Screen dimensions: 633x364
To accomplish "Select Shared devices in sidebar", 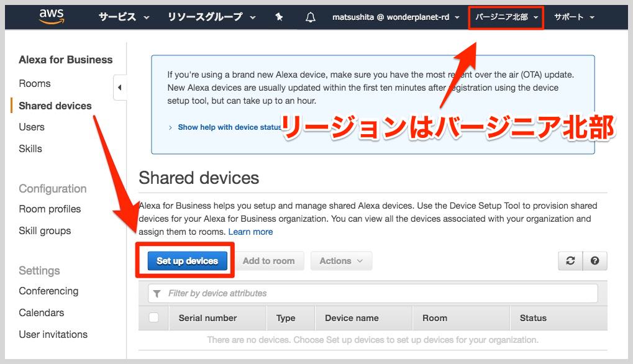I will 55,106.
